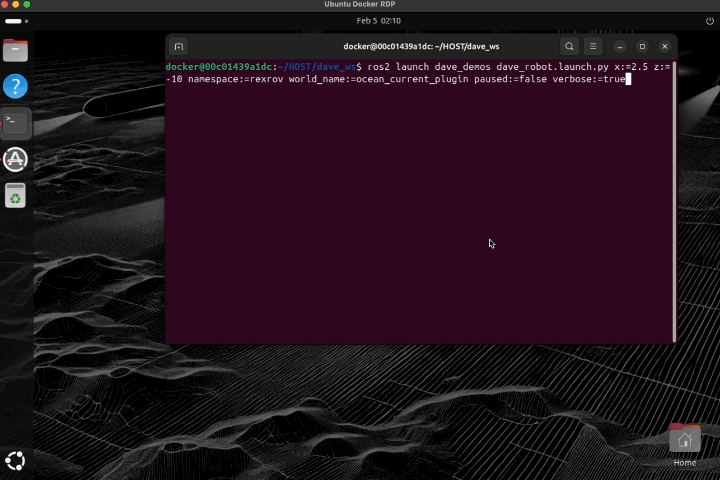
Task: Open the terminal search icon
Action: click(x=569, y=46)
